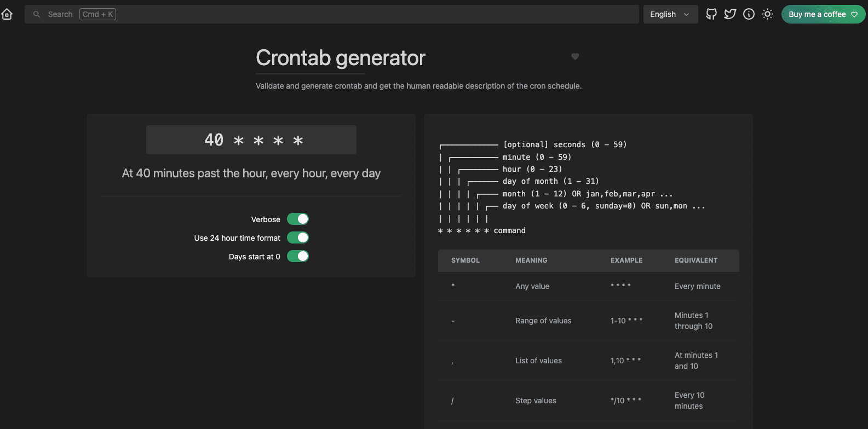868x429 pixels.
Task: Add Crontab generator to favorites heart
Action: click(x=575, y=56)
